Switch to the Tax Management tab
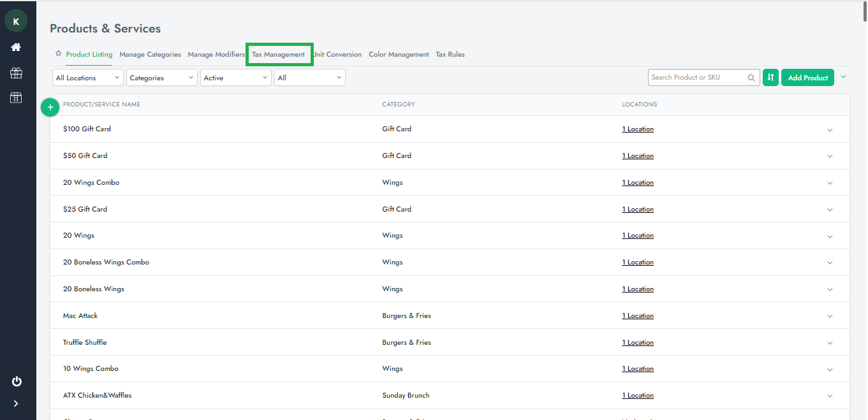 [279, 55]
